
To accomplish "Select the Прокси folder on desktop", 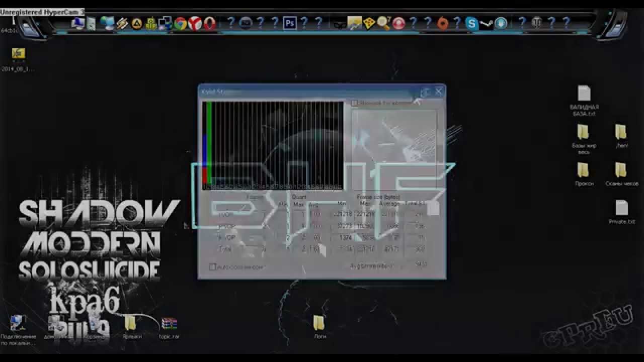I will 584,174.
